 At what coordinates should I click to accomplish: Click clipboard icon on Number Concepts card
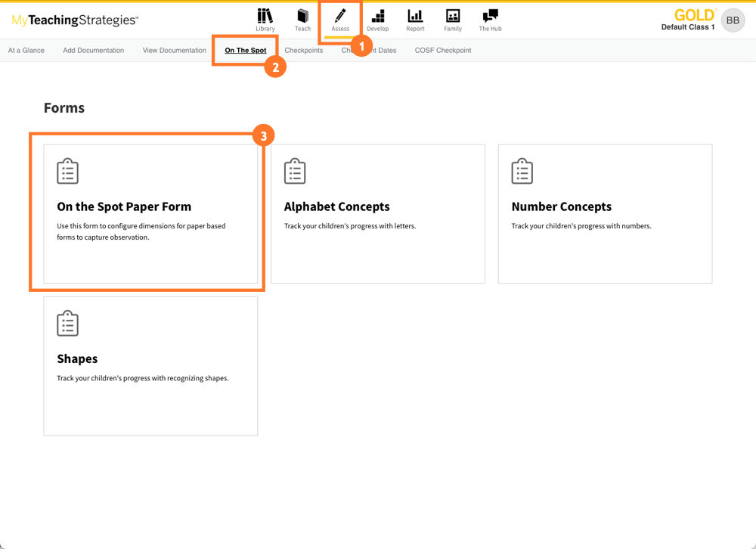click(x=522, y=172)
